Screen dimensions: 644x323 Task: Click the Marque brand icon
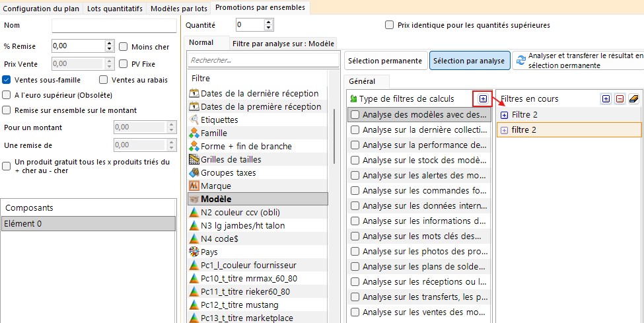(x=194, y=186)
